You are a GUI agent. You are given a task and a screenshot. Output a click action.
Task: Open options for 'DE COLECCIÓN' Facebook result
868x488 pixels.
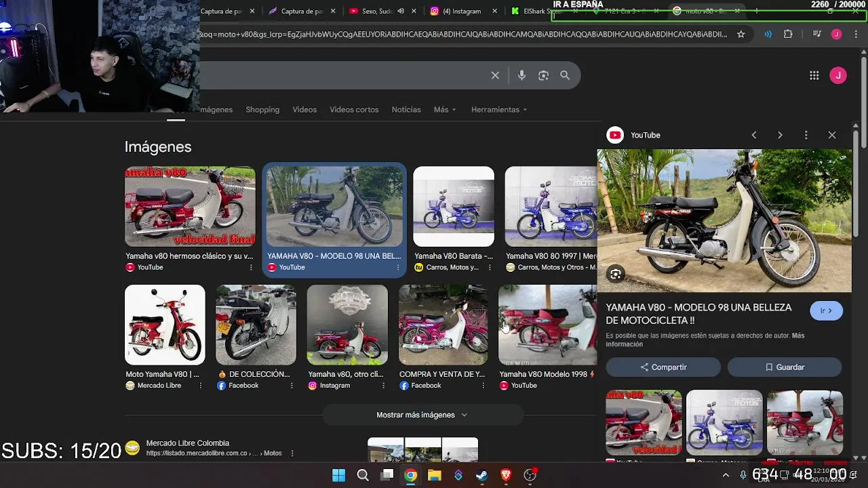(292, 385)
